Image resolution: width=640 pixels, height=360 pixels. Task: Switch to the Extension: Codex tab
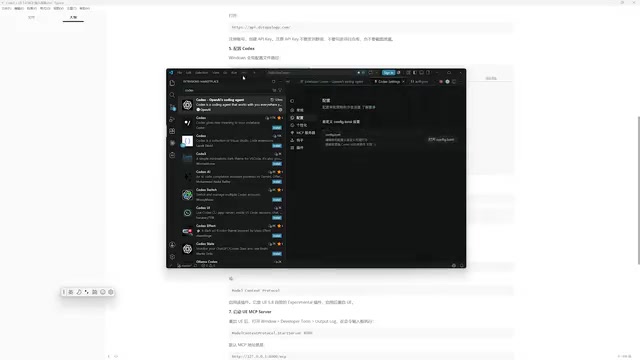point(331,82)
